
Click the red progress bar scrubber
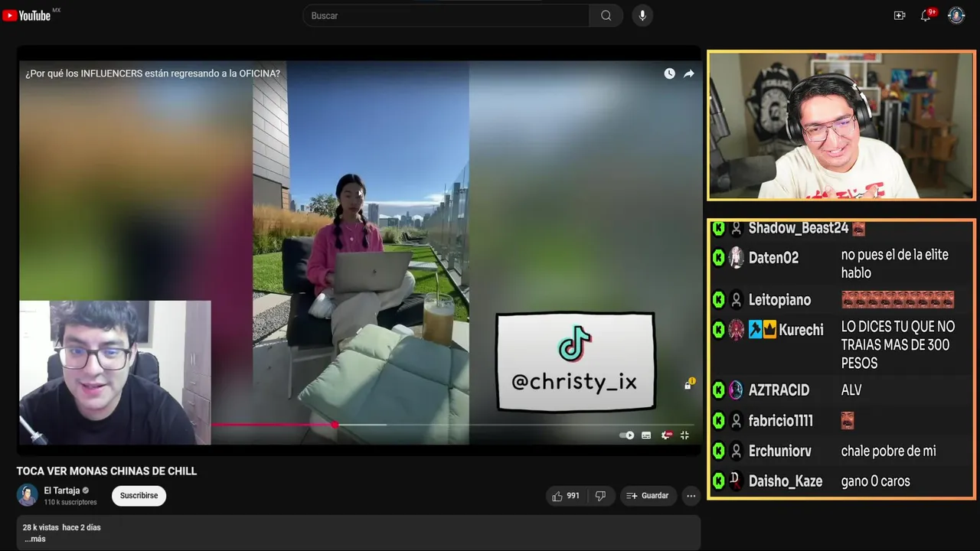[335, 424]
